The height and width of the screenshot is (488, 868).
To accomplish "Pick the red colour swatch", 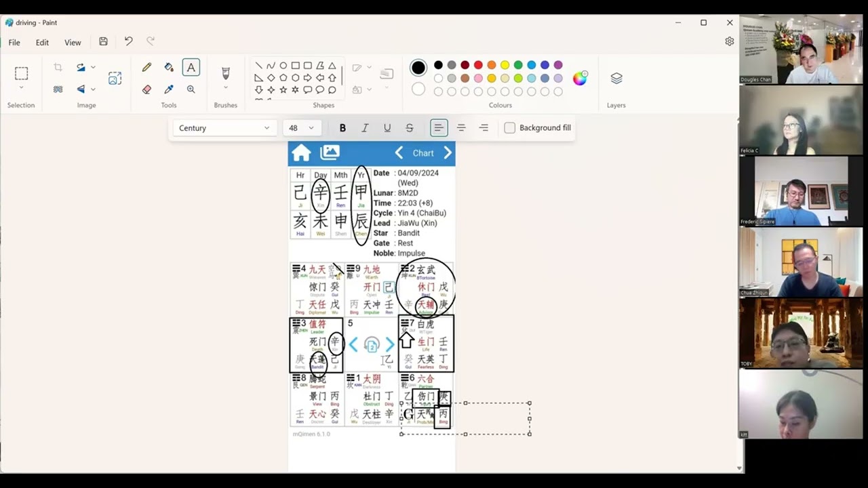I will (478, 65).
